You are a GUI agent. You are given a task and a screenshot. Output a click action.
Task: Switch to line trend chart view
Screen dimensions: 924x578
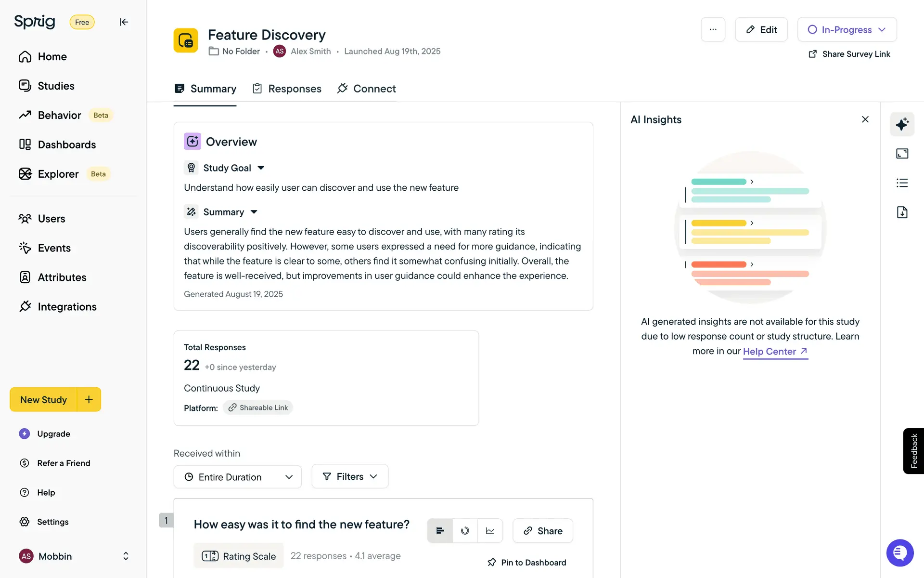pos(490,531)
